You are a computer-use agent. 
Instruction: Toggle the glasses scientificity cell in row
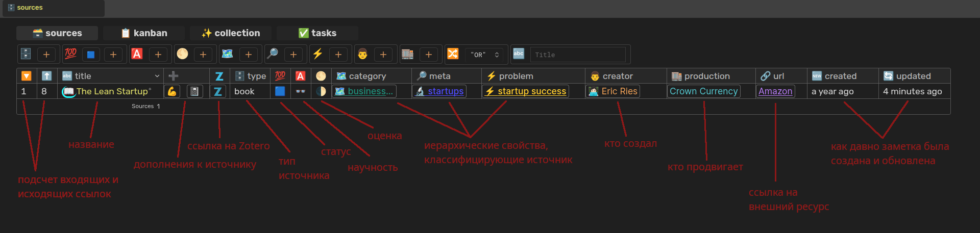tap(301, 91)
